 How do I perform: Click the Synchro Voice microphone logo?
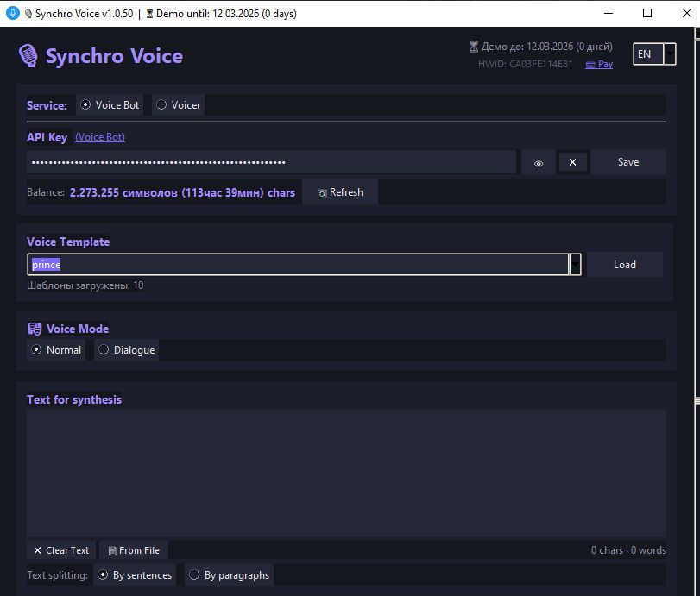pyautogui.click(x=29, y=54)
